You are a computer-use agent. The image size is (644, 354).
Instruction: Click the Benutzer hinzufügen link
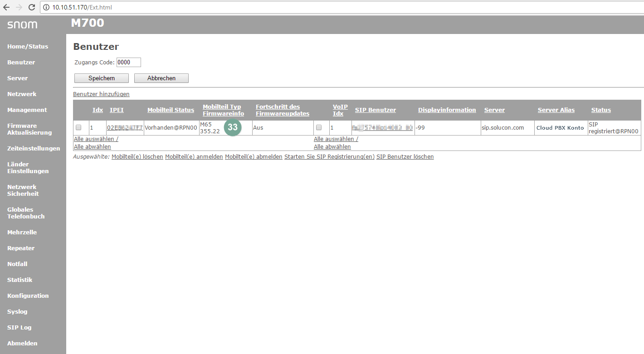pyautogui.click(x=101, y=94)
